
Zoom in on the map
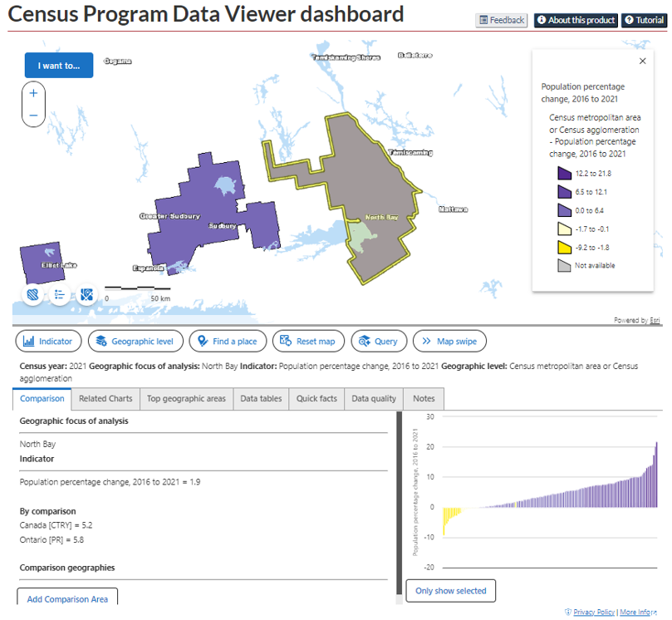33,93
